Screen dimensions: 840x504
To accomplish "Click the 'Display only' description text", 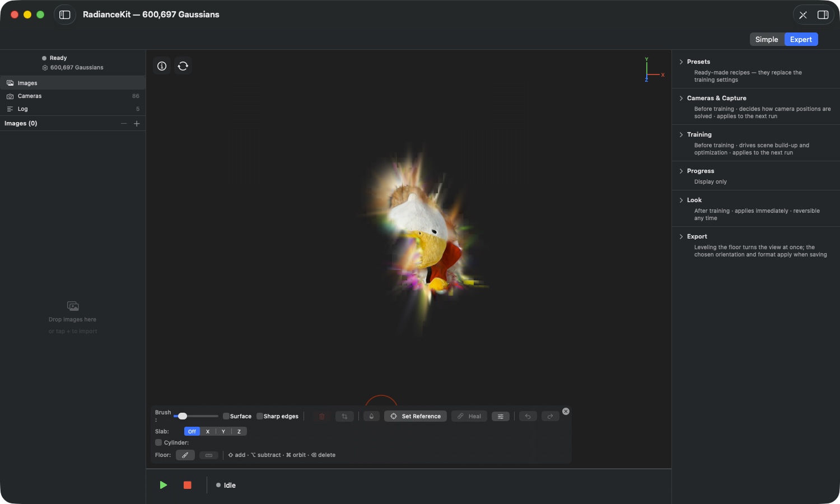I will pos(711,182).
